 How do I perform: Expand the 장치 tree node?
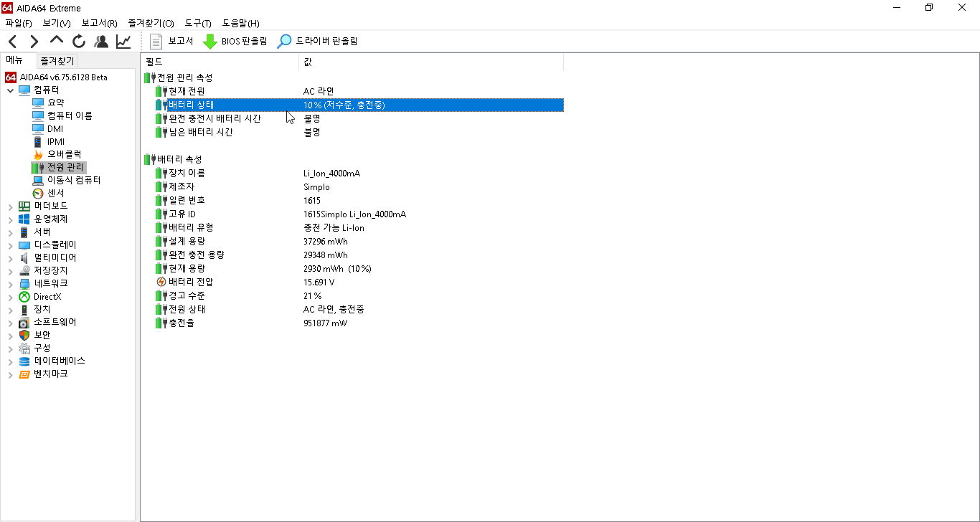10,310
